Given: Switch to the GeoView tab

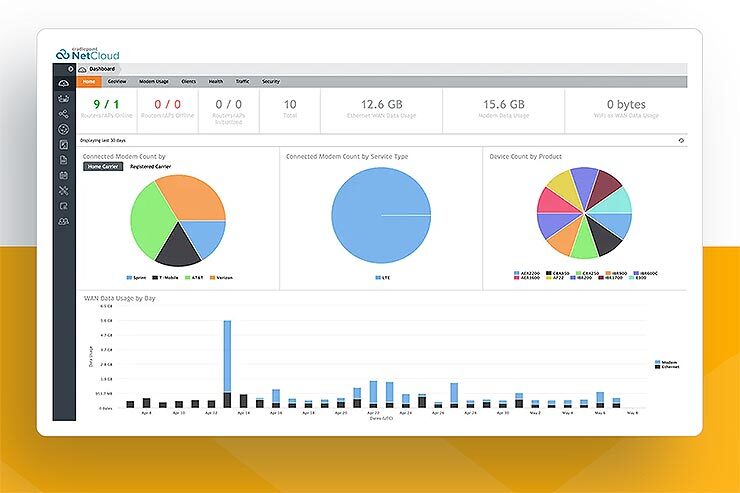Looking at the screenshot, I should tap(117, 81).
